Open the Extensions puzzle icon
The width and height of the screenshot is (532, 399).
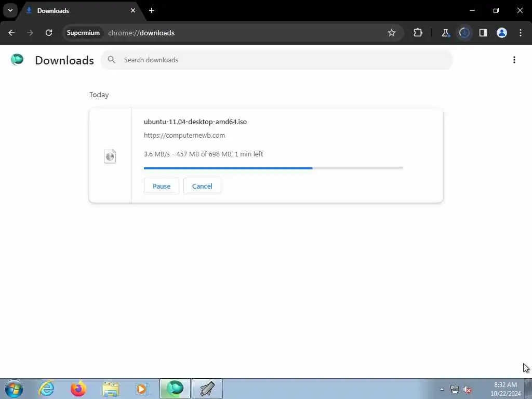pyautogui.click(x=418, y=33)
